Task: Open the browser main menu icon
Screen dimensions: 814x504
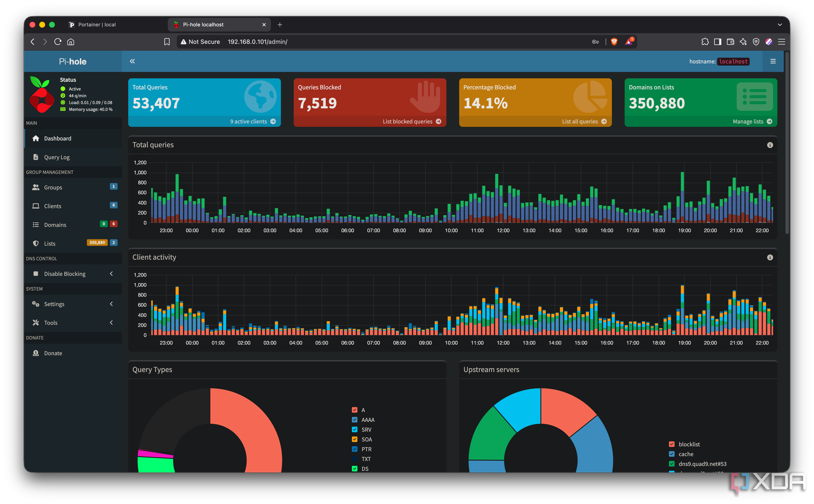Action: click(x=781, y=42)
